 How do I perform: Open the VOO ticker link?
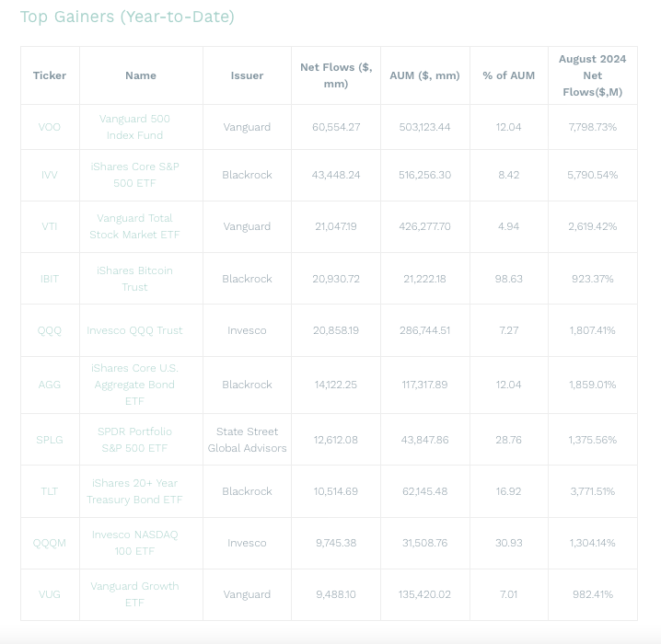tap(50, 127)
